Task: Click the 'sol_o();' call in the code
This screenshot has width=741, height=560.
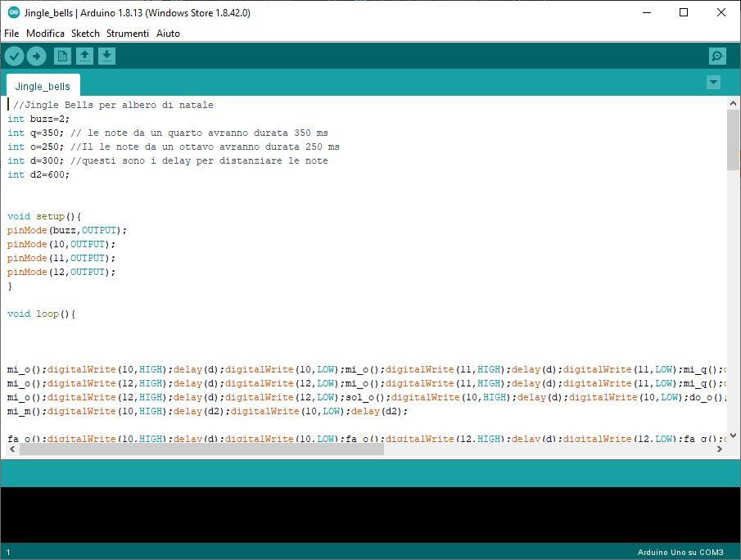Action: pos(368,397)
